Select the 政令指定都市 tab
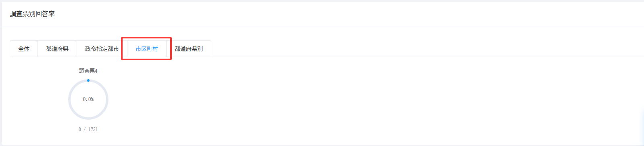This screenshot has height=146, width=644. pos(102,49)
